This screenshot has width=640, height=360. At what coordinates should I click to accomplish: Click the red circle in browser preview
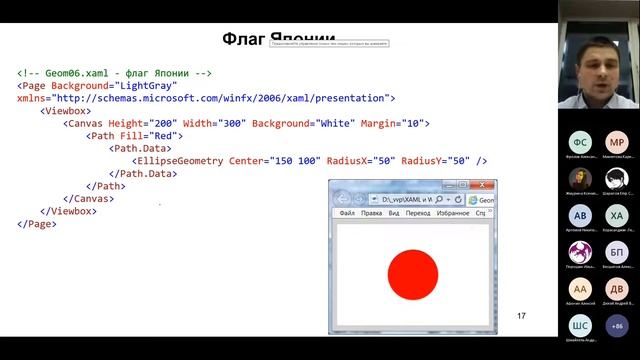click(413, 275)
